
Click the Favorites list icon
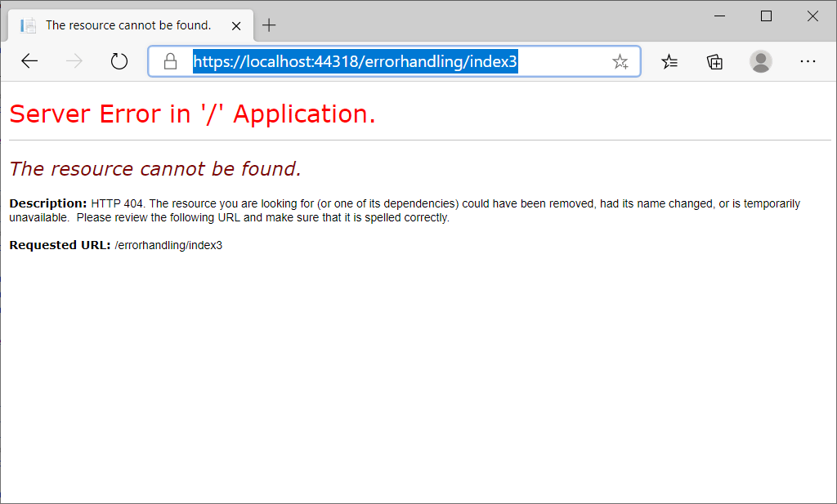669,61
